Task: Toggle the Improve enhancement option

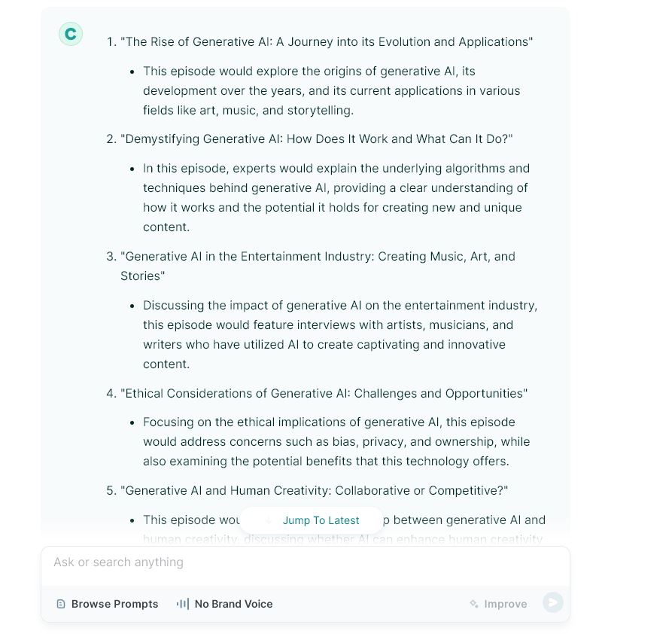Action: click(498, 604)
